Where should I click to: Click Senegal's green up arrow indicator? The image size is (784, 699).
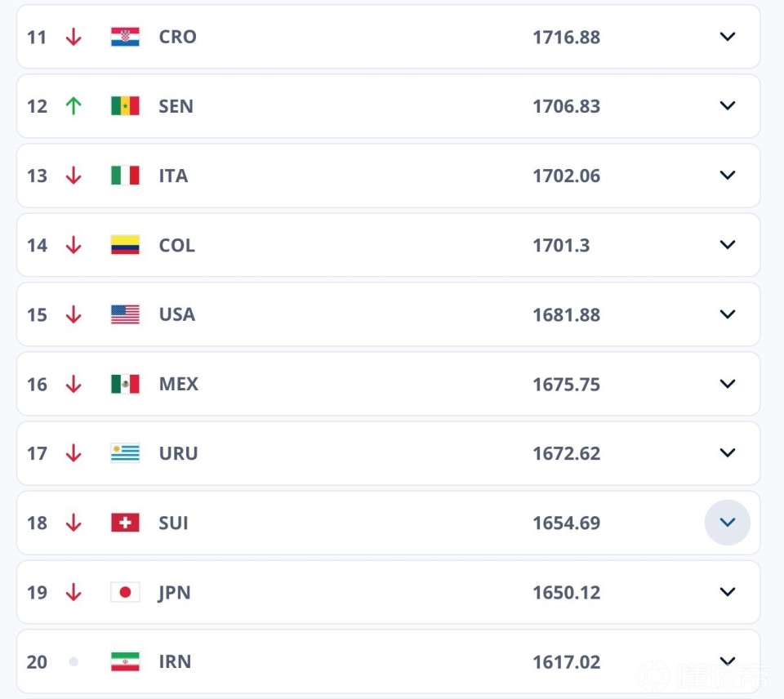[73, 106]
